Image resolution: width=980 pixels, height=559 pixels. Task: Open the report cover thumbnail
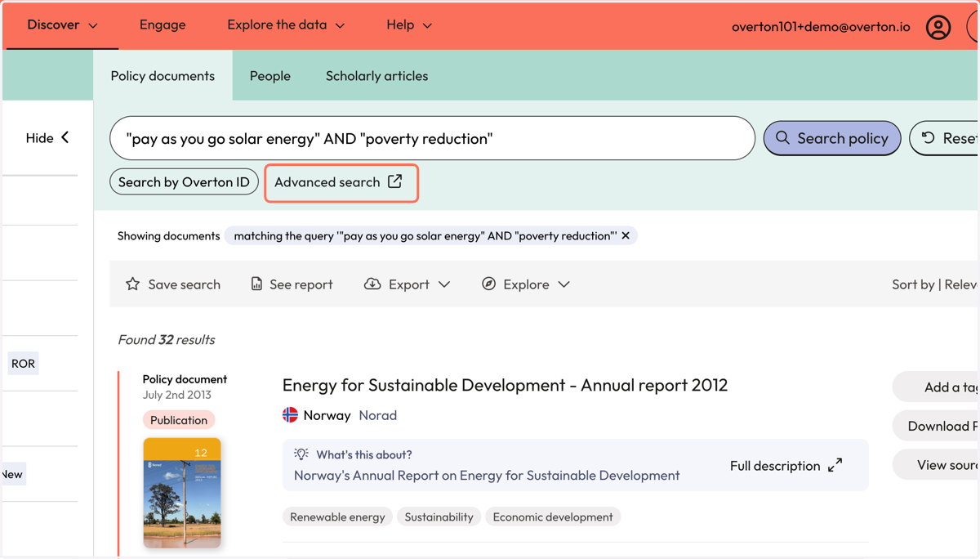coord(182,493)
